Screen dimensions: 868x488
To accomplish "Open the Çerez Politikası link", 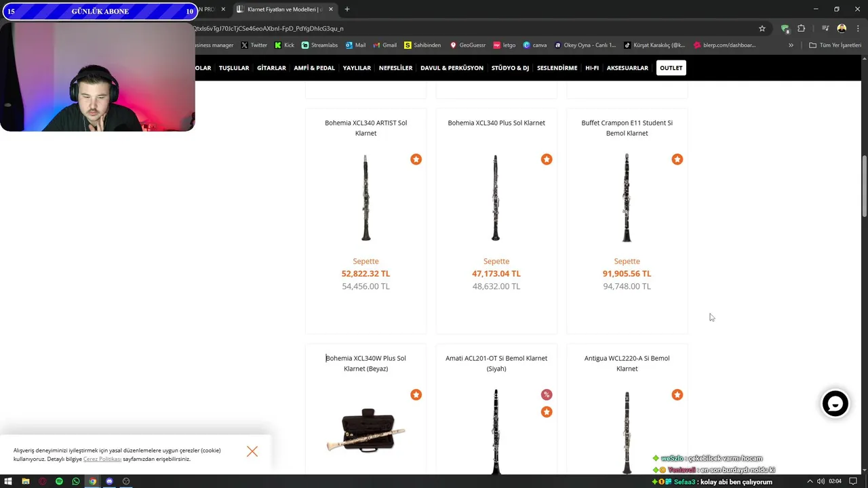I will 102,459.
